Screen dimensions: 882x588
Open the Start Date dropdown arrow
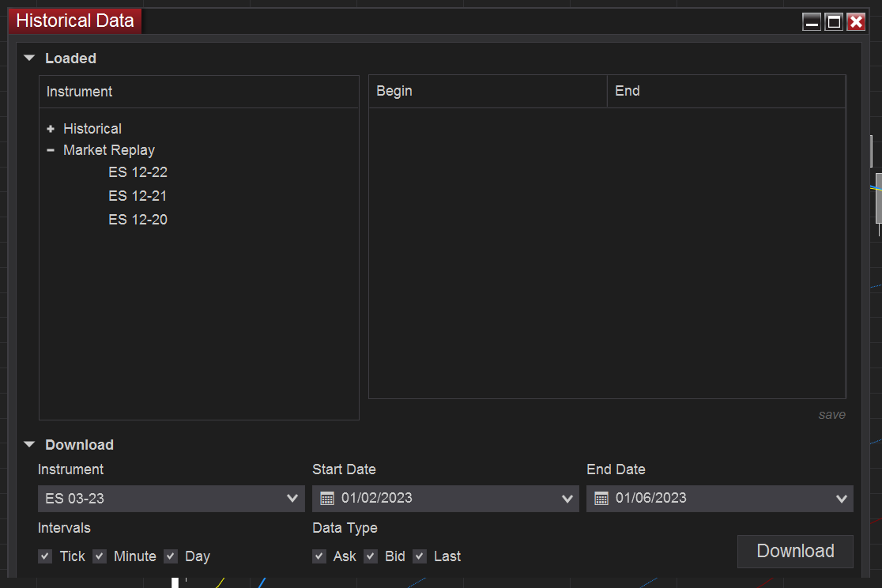click(x=567, y=499)
